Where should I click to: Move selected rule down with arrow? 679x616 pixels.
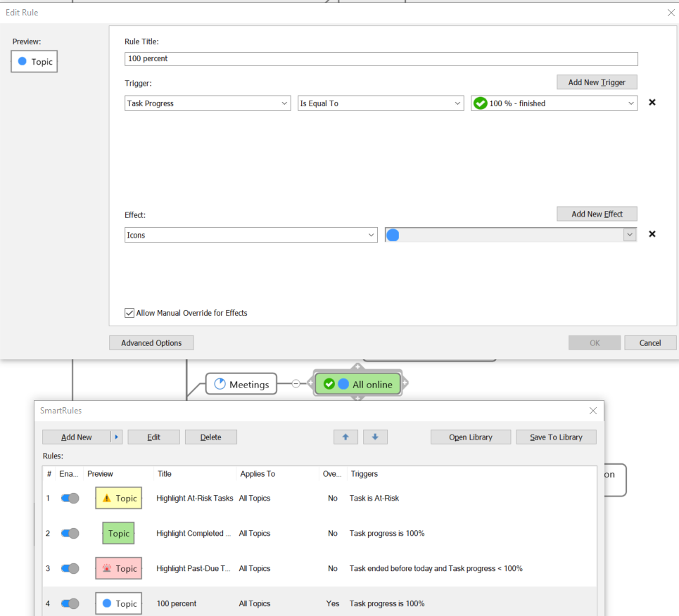point(375,437)
